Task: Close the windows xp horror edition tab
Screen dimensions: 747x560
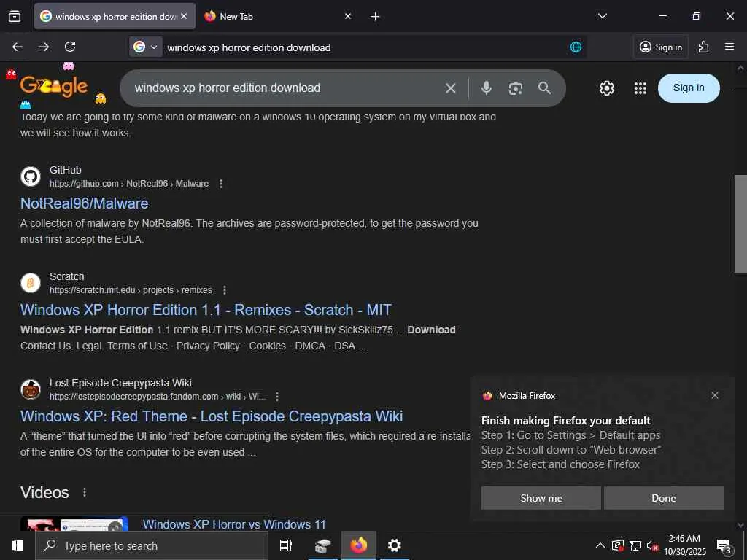Action: click(x=184, y=16)
